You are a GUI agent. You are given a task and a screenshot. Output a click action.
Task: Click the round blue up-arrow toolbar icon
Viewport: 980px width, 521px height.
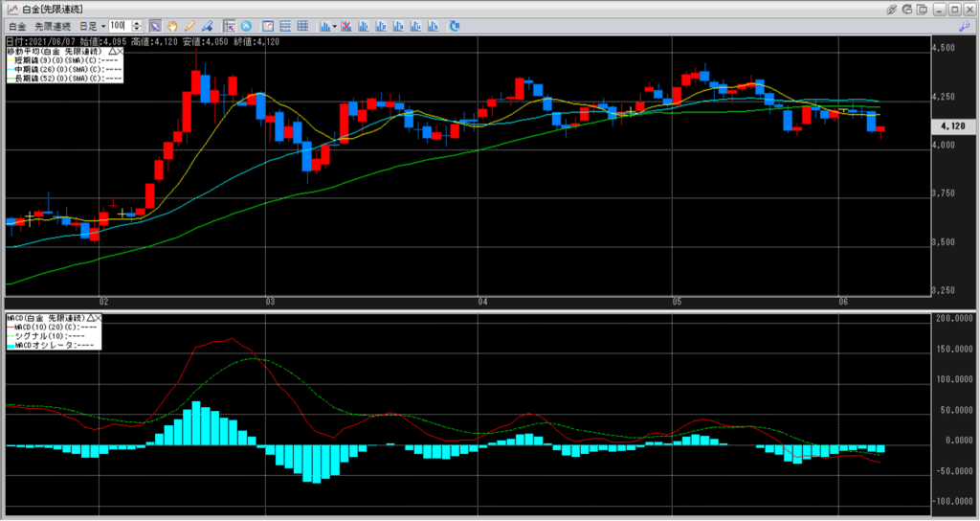coord(246,25)
